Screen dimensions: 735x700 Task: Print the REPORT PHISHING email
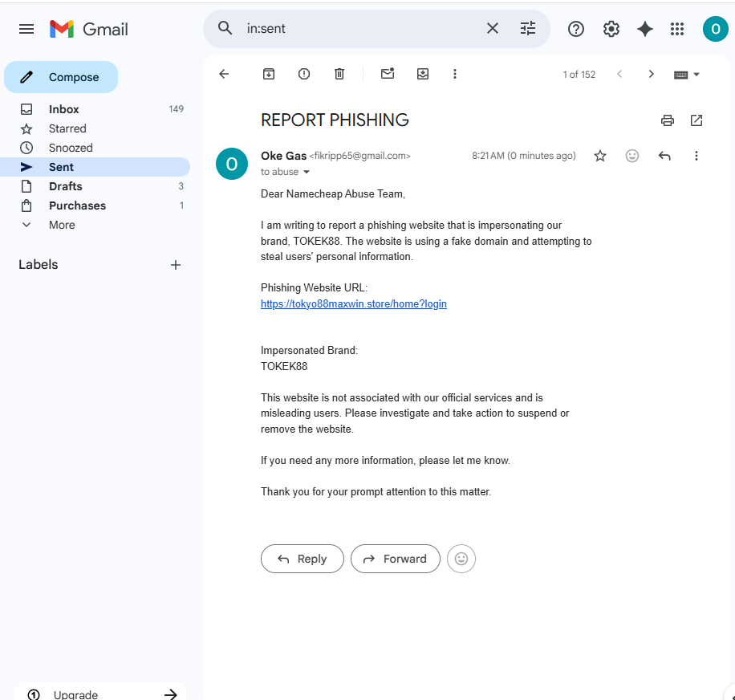click(x=667, y=120)
